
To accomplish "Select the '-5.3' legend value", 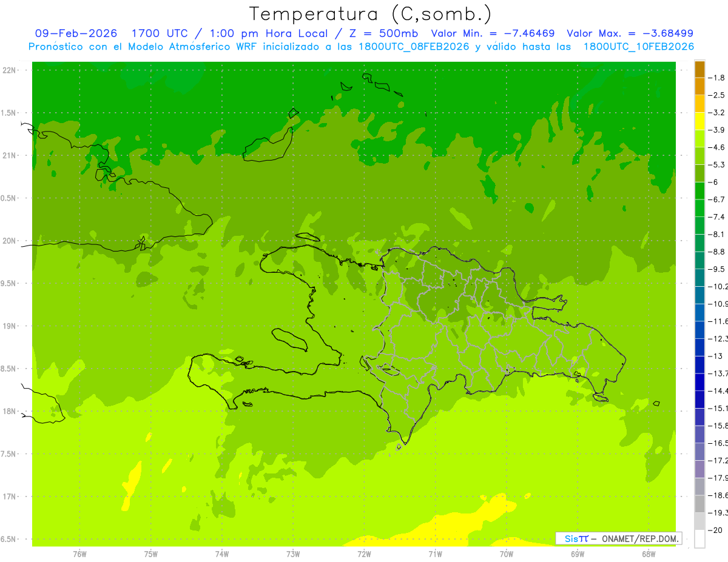I will (717, 165).
